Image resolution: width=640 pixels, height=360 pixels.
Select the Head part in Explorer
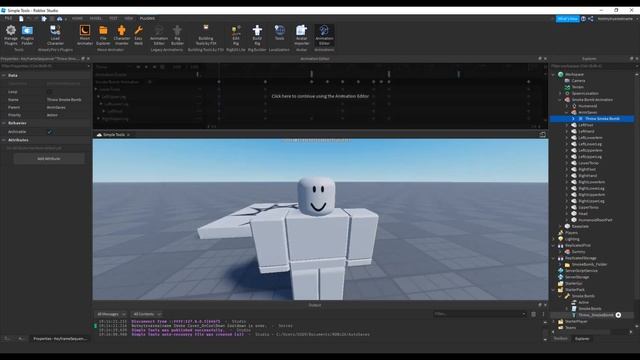click(x=583, y=214)
